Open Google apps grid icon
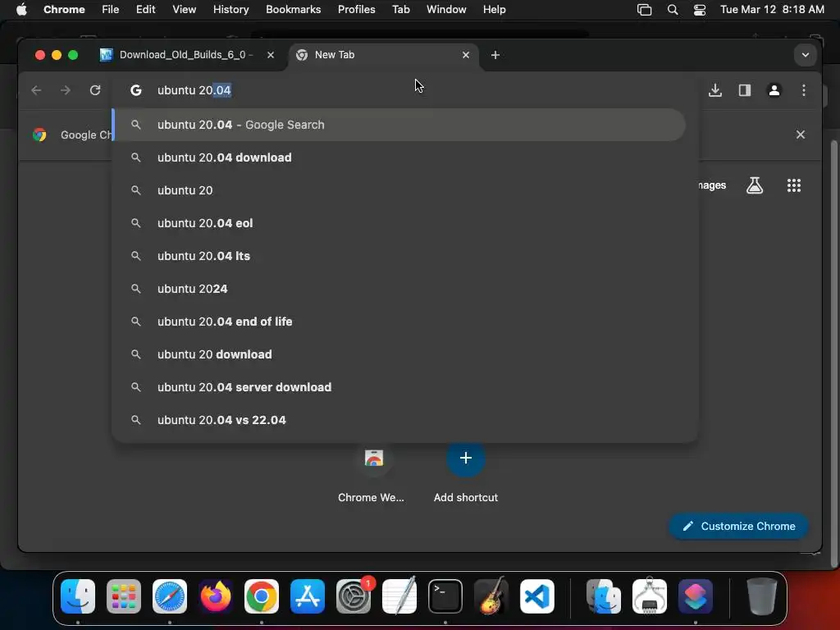This screenshot has height=630, width=840. (794, 185)
